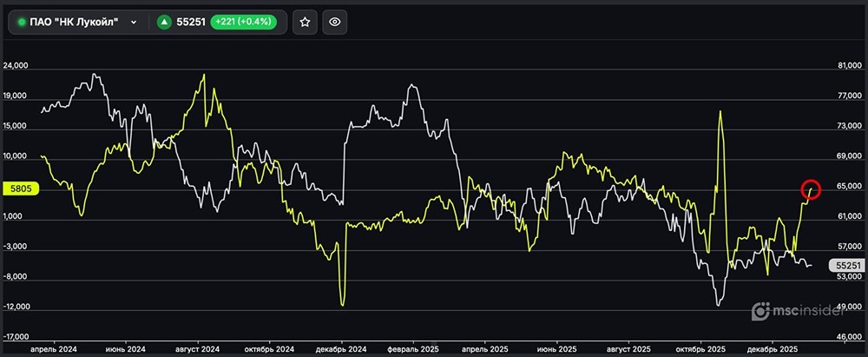Click the 10,000 left-axis label
868x357 pixels.
16,156
